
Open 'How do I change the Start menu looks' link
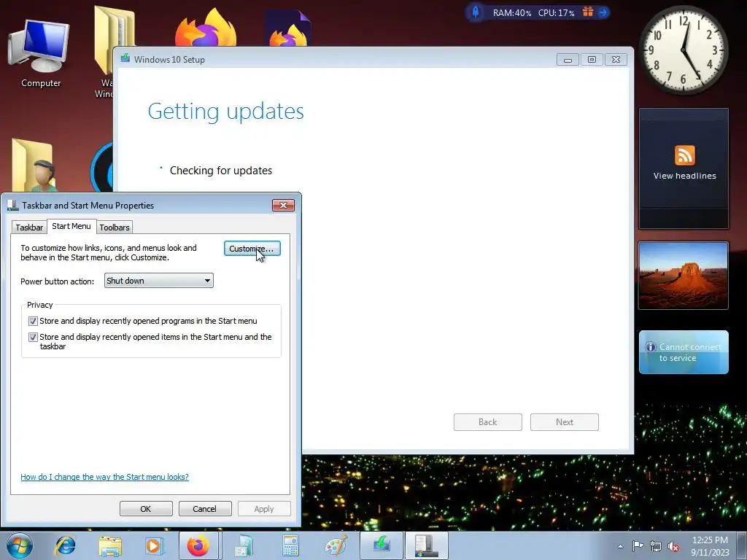(104, 477)
